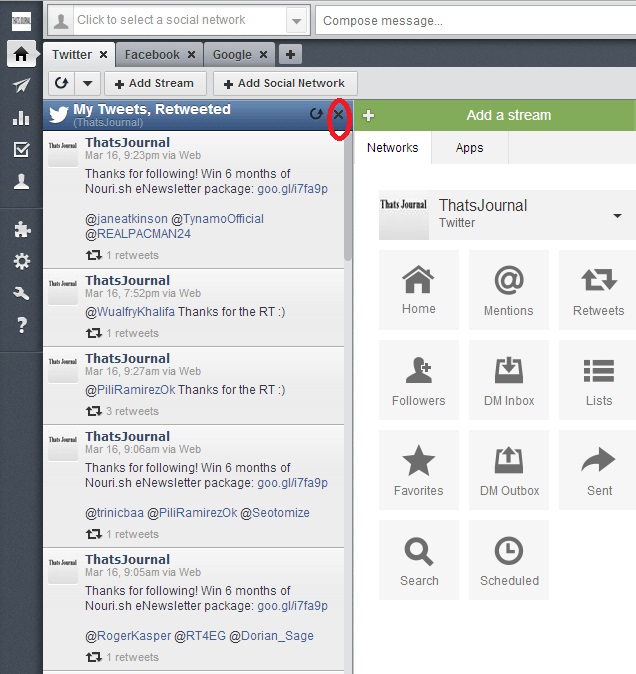Click the plus icon in Add a stream header
The height and width of the screenshot is (674, 636).
(x=368, y=115)
